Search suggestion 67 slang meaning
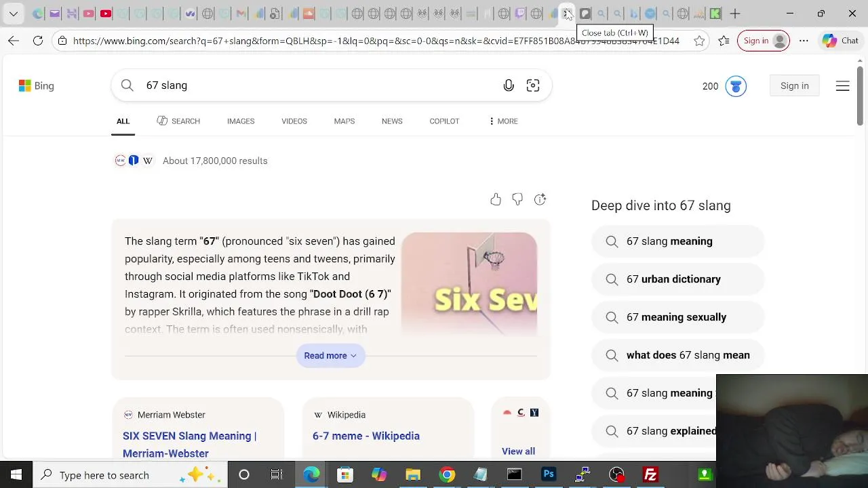Screen dimensions: 868x488 click(x=677, y=241)
